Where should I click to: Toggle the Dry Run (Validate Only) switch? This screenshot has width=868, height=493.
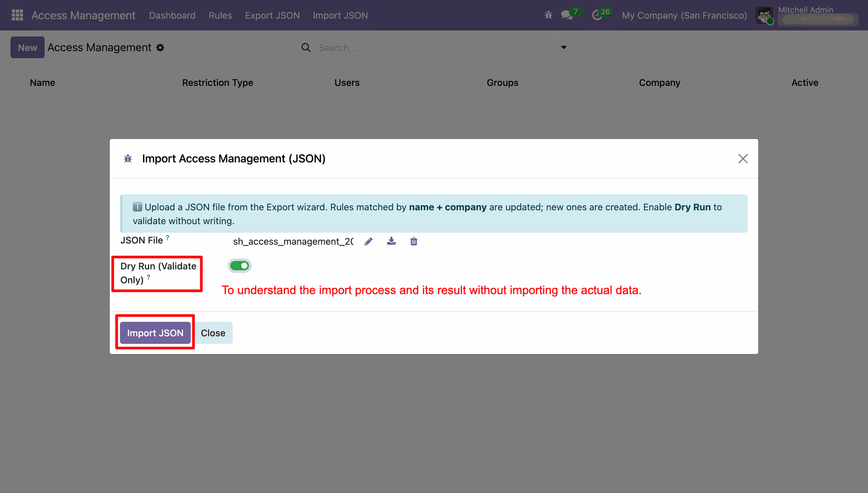click(x=240, y=266)
